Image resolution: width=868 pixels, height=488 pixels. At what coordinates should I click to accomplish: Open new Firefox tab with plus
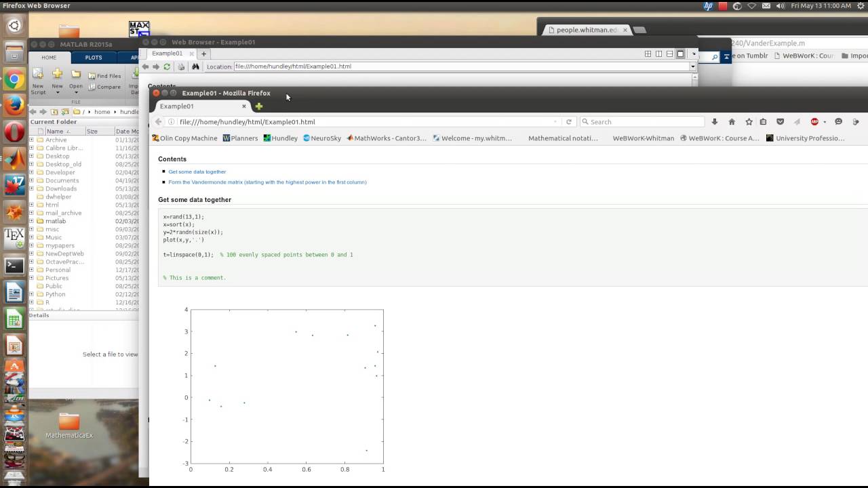click(258, 106)
